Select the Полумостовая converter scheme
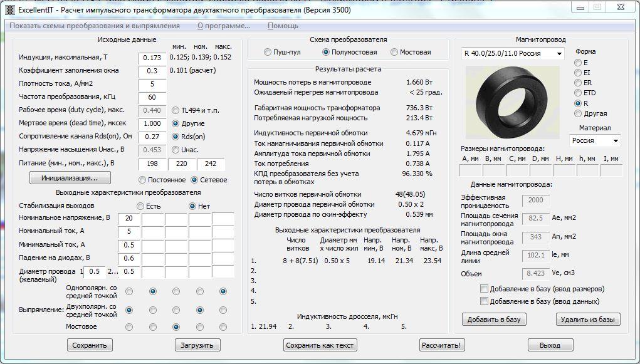 [x=326, y=52]
